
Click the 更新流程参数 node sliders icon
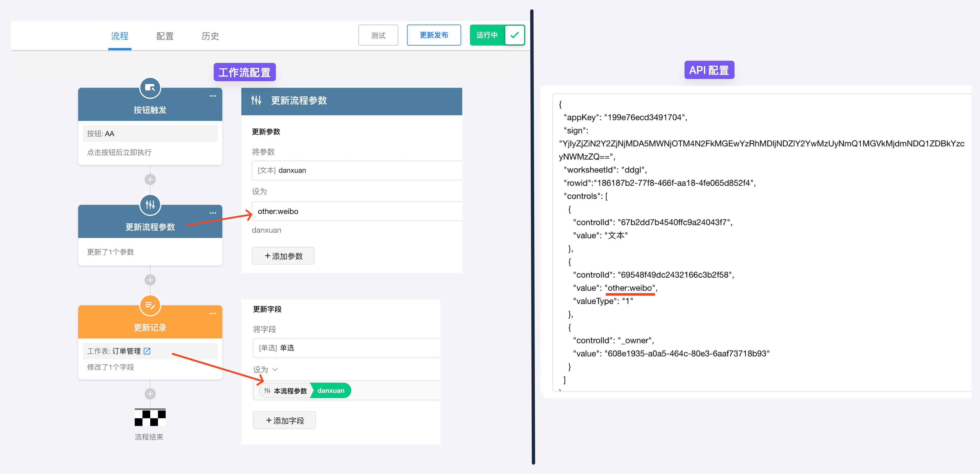click(150, 205)
